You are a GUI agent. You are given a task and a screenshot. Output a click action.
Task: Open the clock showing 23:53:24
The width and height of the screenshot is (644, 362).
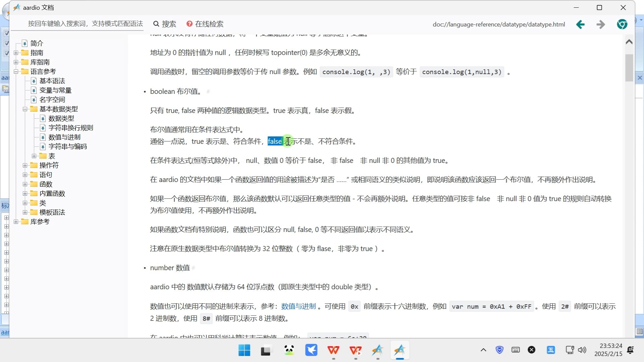(x=608, y=350)
